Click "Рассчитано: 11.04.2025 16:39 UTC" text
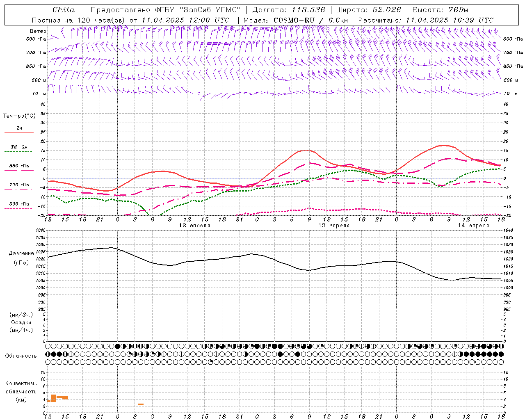525x420 pixels. [426, 20]
